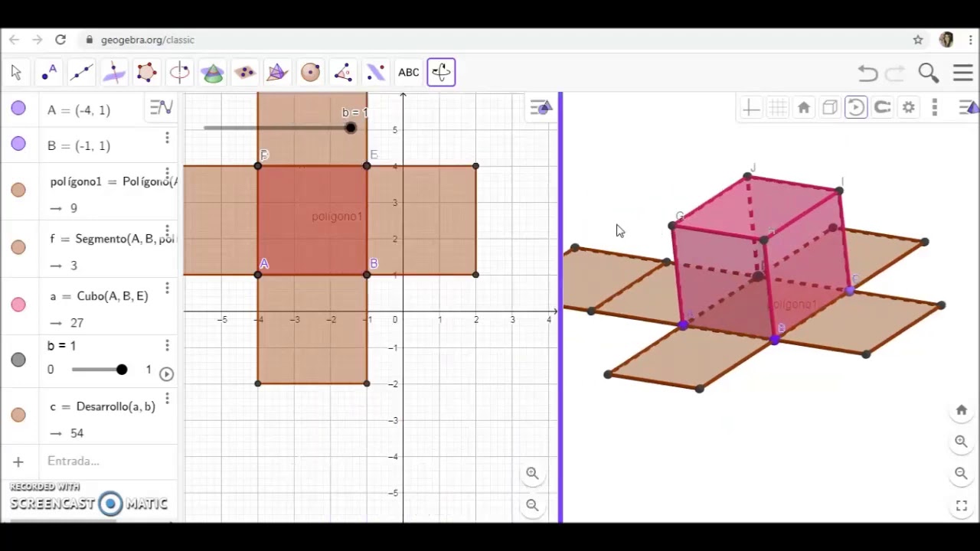Image resolution: width=980 pixels, height=551 pixels.
Task: Toggle visibility of polígono1
Action: [18, 190]
